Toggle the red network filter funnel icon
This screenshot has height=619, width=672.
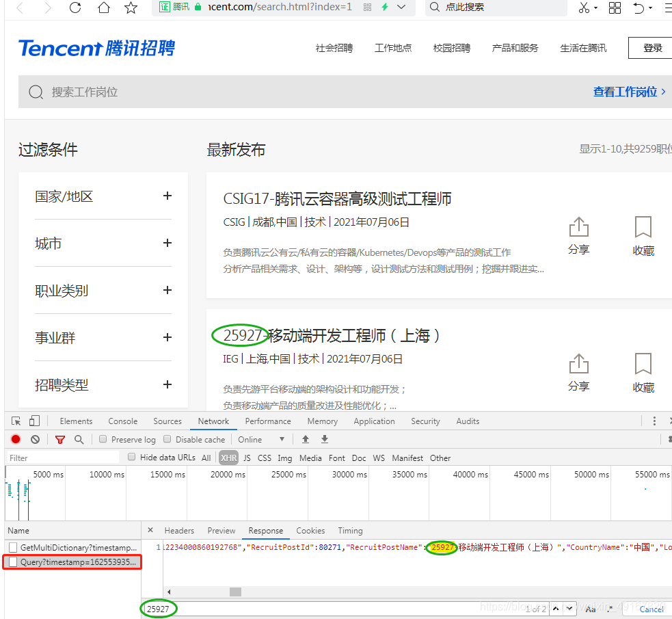pos(60,439)
